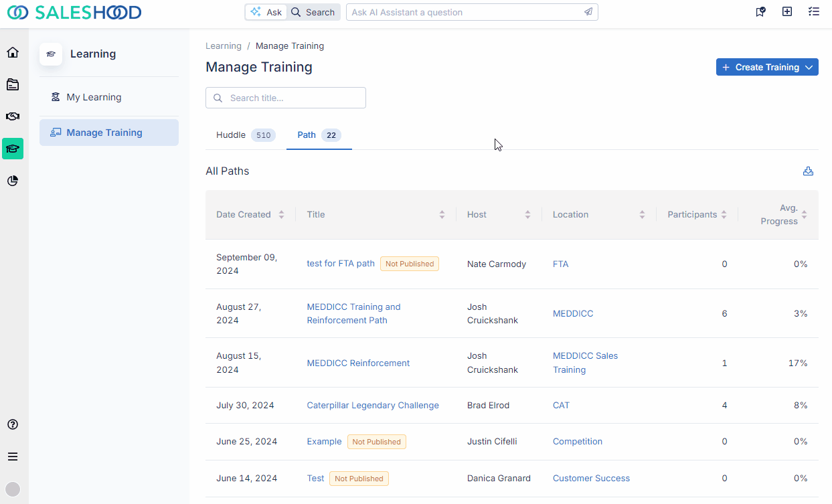Click the Nate Carmody host cell
Screen dimensions: 832x504
497,264
